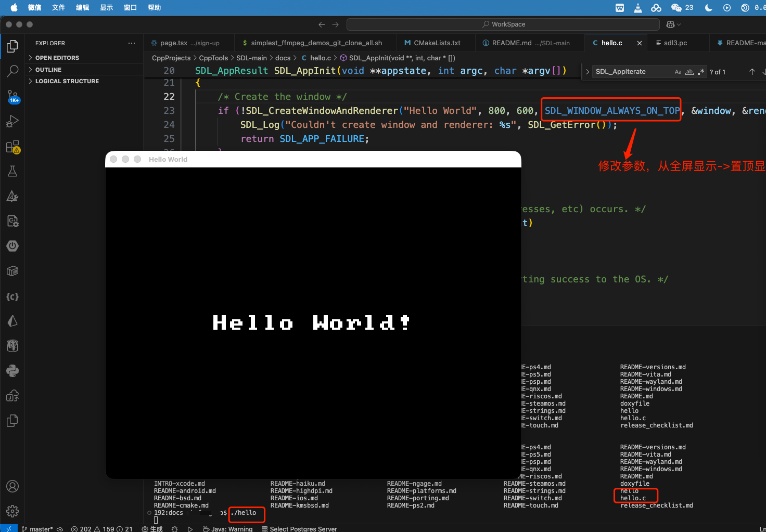Screen dimensions: 766x532
Task: Open Source Control view with 1K+ badge
Action: [12, 96]
